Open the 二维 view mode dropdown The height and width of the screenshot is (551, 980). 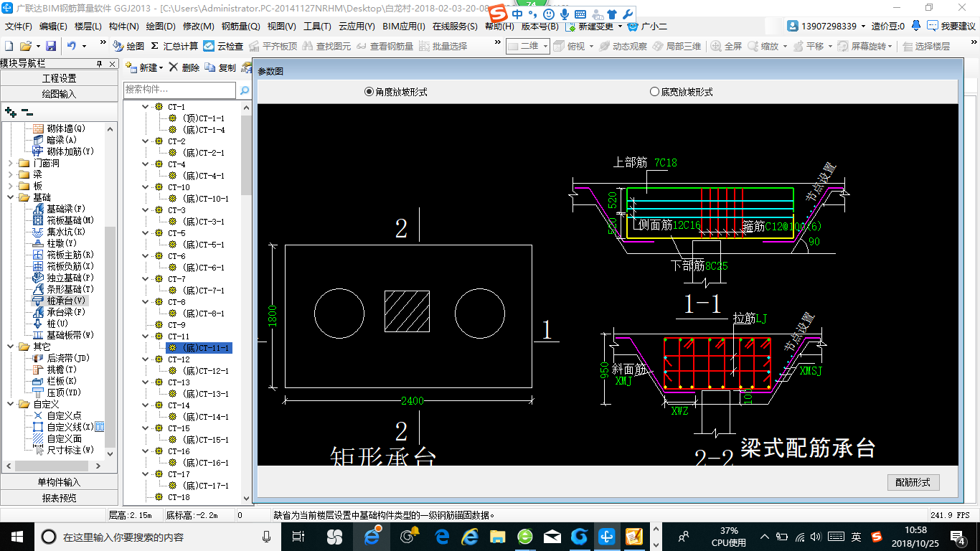coord(545,46)
